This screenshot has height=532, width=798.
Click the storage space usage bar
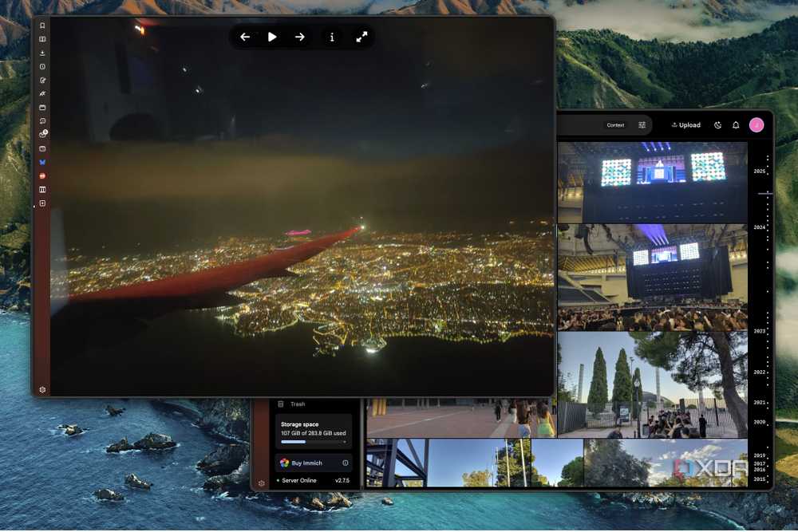coord(313,442)
